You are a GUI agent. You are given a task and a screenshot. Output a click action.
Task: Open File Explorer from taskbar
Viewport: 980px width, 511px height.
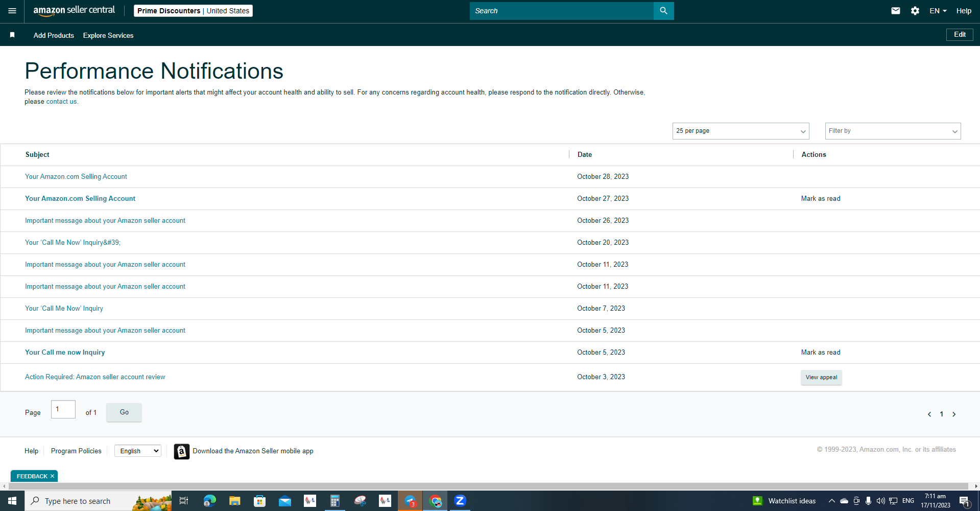pyautogui.click(x=234, y=501)
